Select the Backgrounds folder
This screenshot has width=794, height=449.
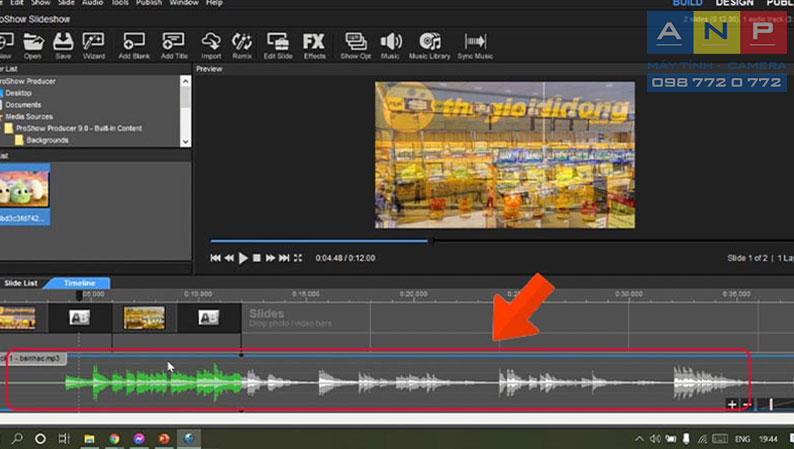coord(47,140)
